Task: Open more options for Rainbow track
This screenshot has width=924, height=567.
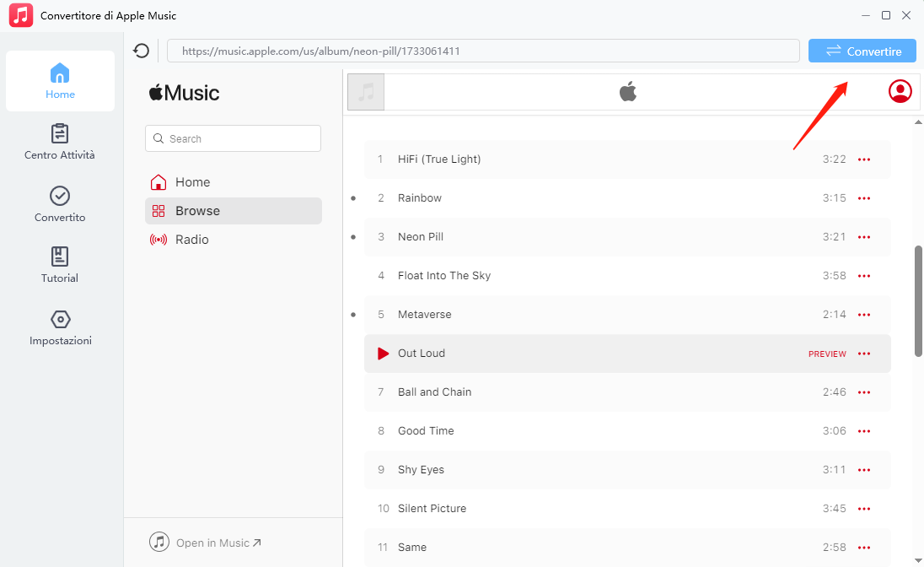Action: point(863,198)
